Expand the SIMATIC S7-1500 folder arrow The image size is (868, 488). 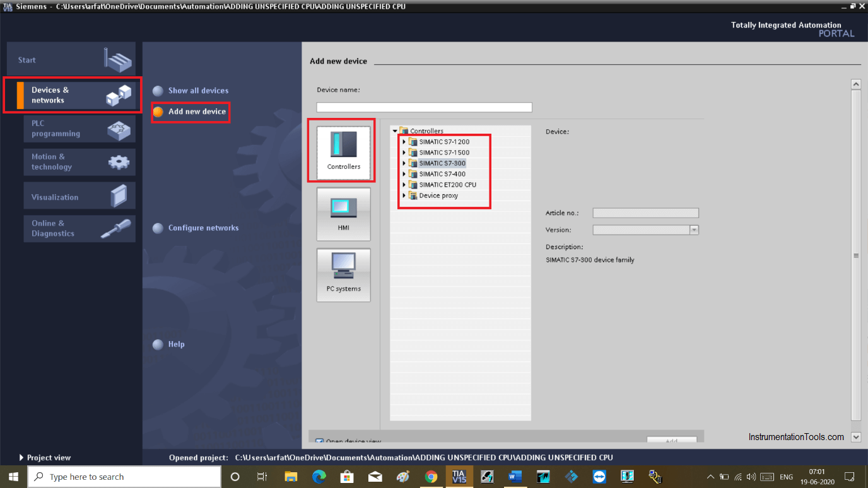tap(404, 153)
